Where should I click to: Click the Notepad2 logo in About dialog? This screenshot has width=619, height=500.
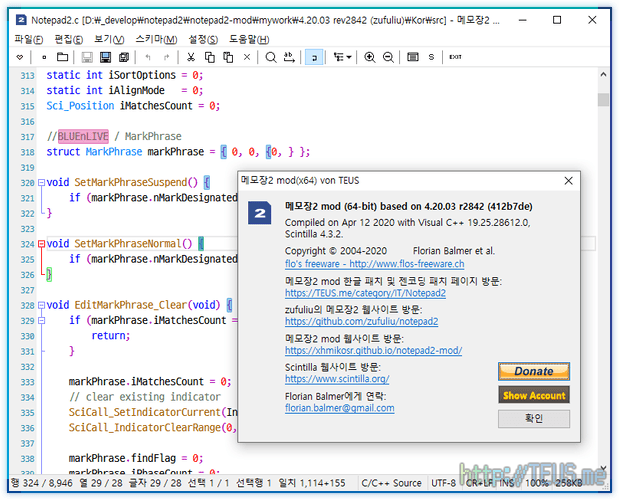259,213
